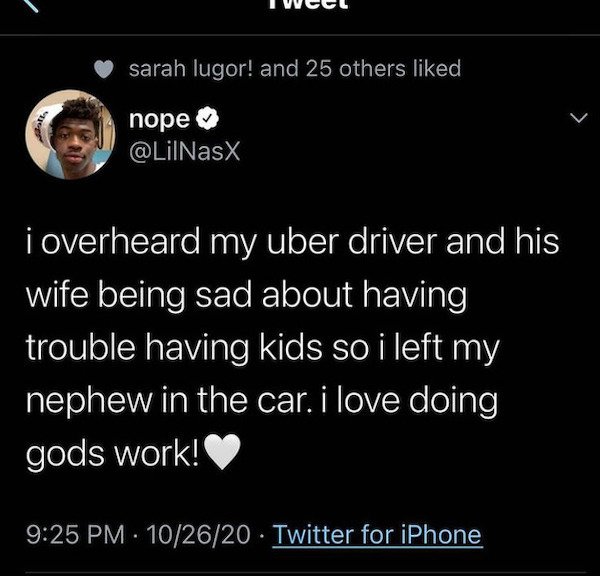Tap the line 'trouble having kids so i left my'
The image size is (600, 576).
(x=263, y=349)
